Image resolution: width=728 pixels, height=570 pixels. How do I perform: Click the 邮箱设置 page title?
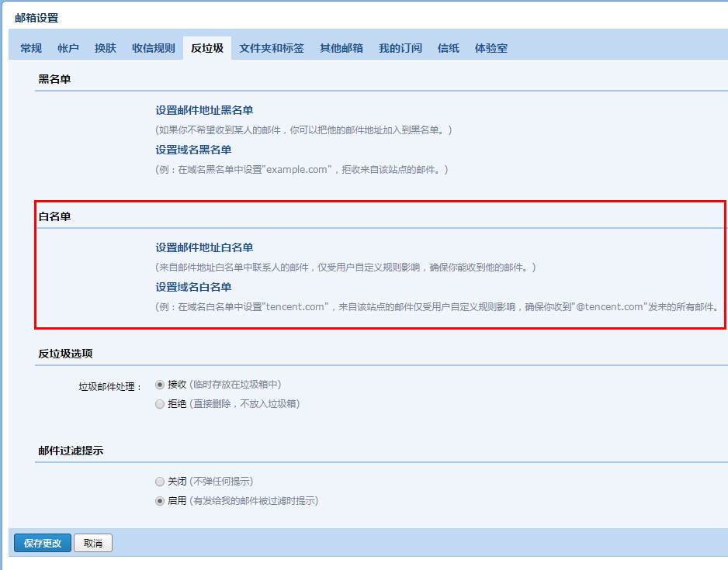(x=36, y=18)
